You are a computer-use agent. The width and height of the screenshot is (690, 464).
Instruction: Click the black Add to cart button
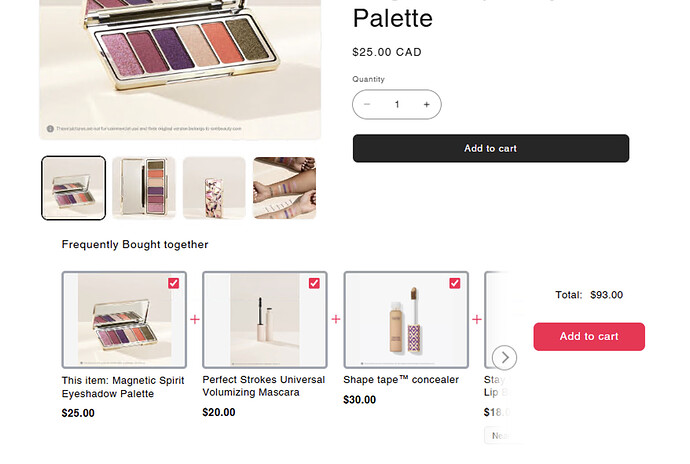coord(490,148)
